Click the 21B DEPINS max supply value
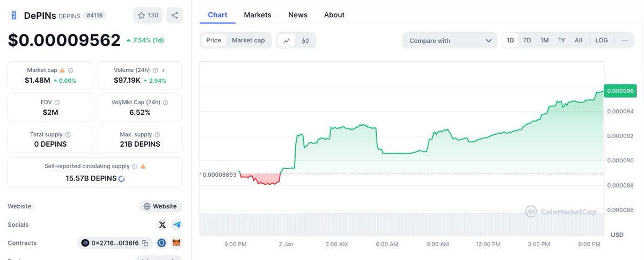The height and width of the screenshot is (260, 644). (140, 144)
